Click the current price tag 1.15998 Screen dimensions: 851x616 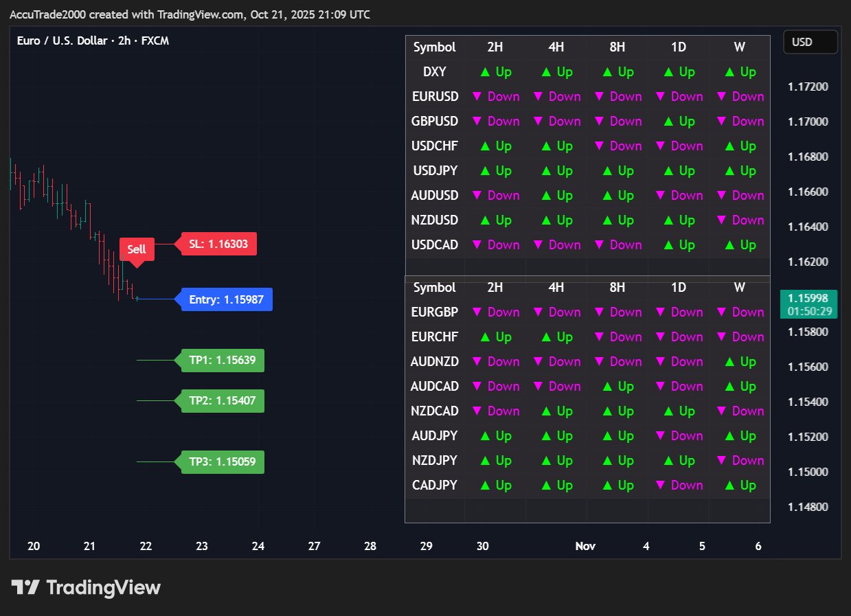tap(808, 299)
